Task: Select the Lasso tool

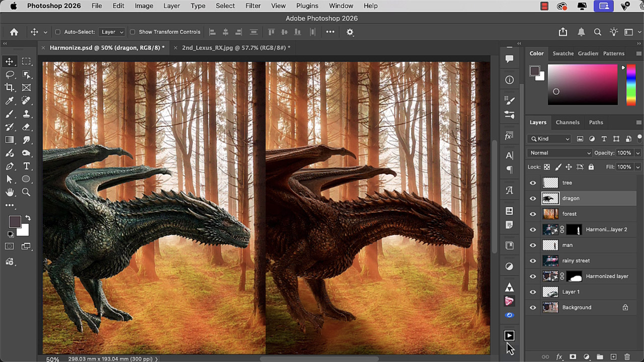Action: coord(10,74)
